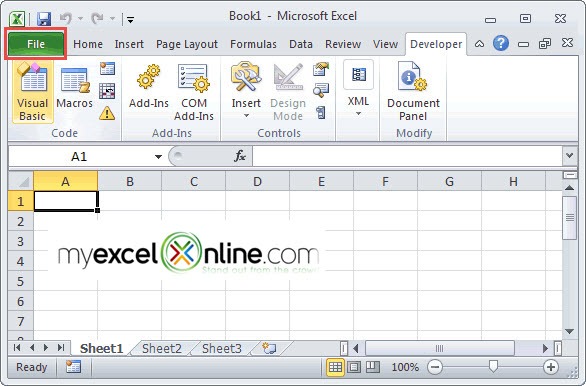Click the Save icon in quick access toolbar
The image size is (586, 386).
[x=44, y=18]
